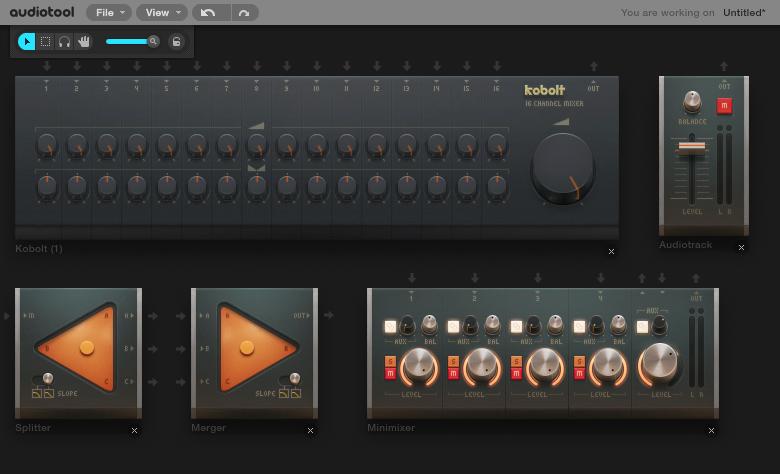Select the Merger first slope curve icon

coord(284,393)
